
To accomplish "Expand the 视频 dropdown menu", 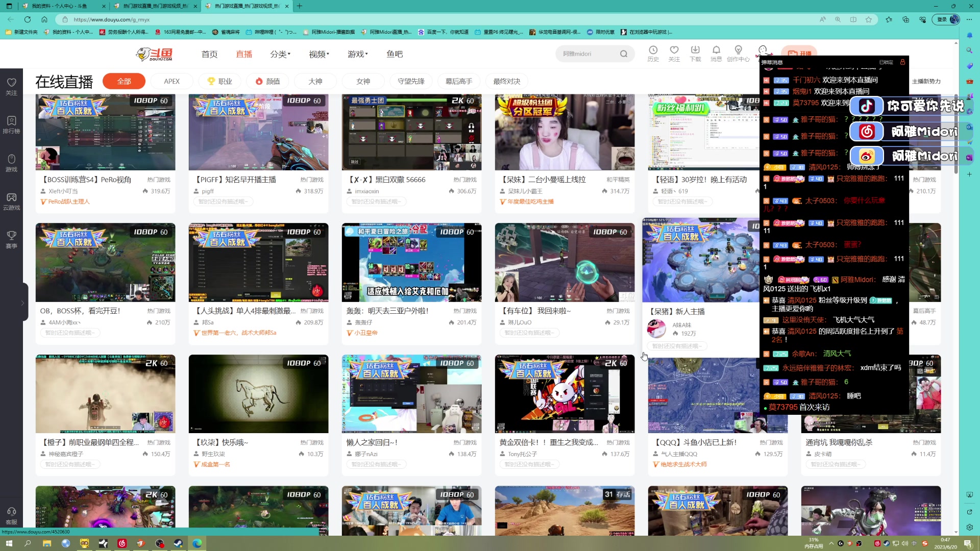I will [318, 54].
